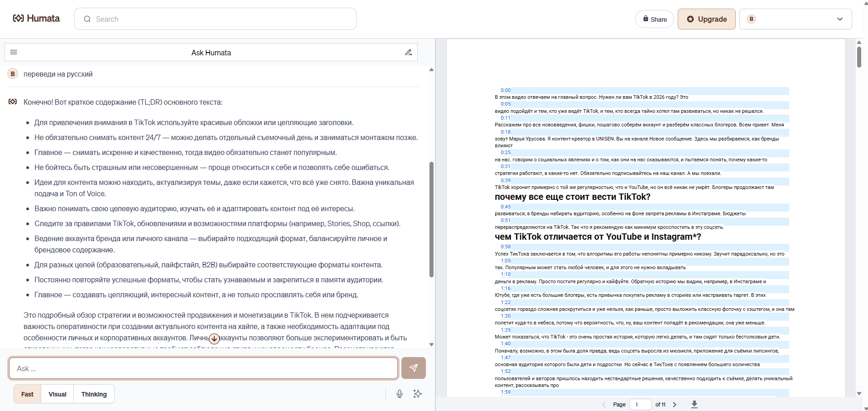Click bullet 'Следите за правилами TikTok'
The image size is (868, 411).
(x=217, y=223)
